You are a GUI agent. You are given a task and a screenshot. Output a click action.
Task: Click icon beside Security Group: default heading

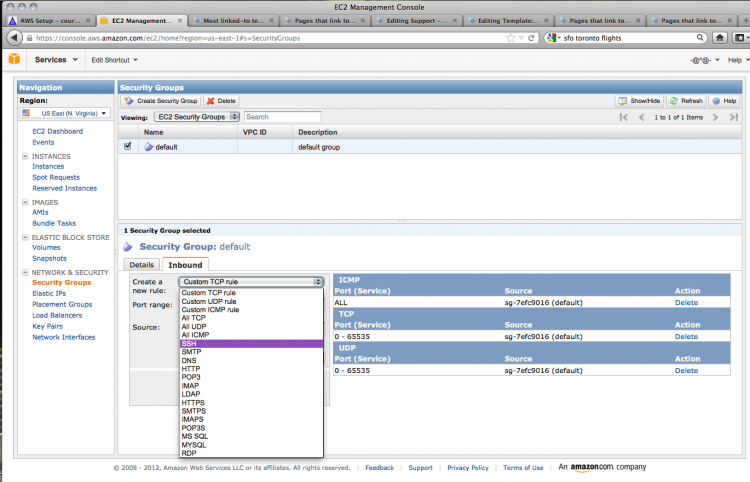128,247
